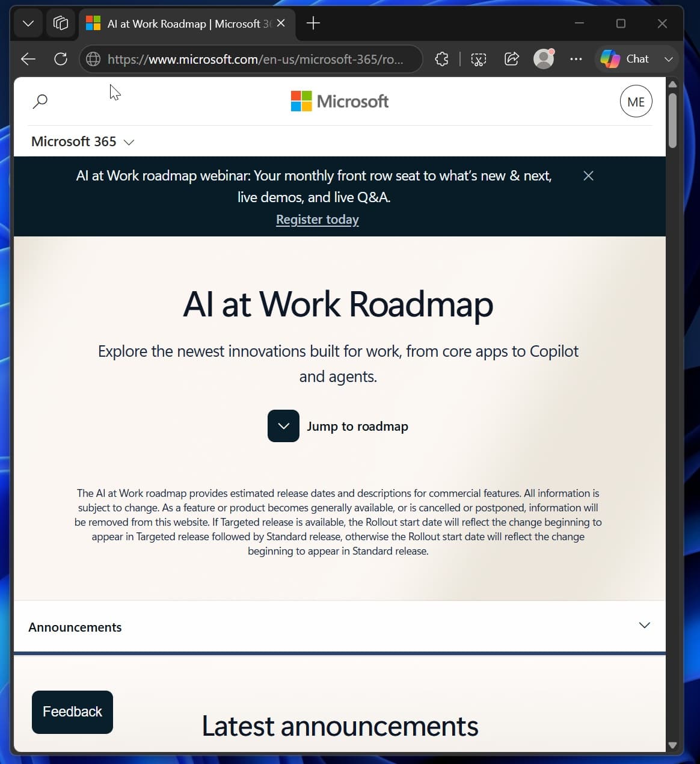Focus the address bar URL
Screen dimensions: 700x764
point(256,59)
